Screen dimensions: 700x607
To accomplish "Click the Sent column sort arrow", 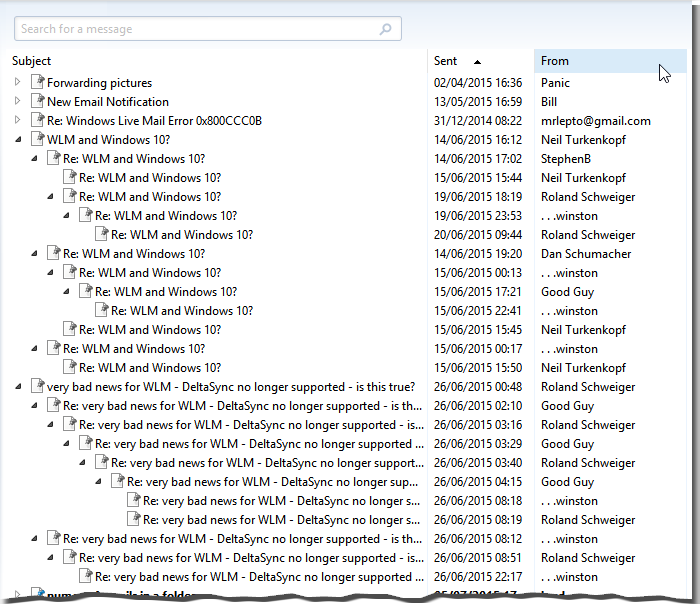I will point(477,62).
